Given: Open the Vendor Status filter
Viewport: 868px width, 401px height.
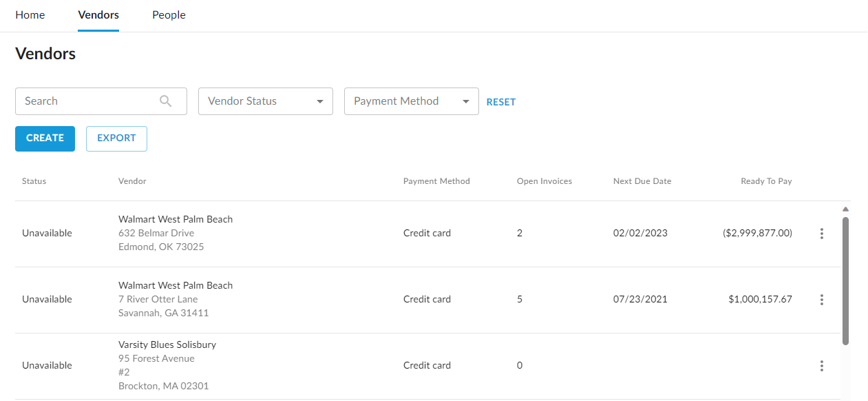Looking at the screenshot, I should tap(265, 101).
